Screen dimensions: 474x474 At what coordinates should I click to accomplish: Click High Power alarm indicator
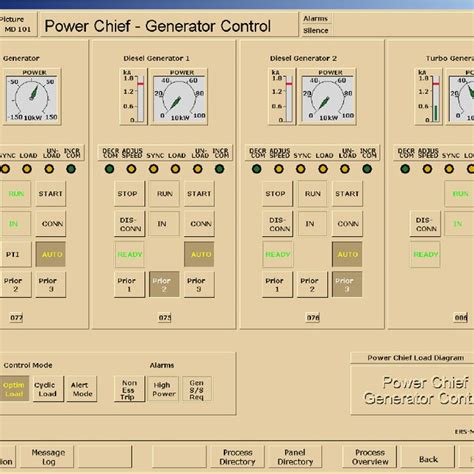coord(163,389)
